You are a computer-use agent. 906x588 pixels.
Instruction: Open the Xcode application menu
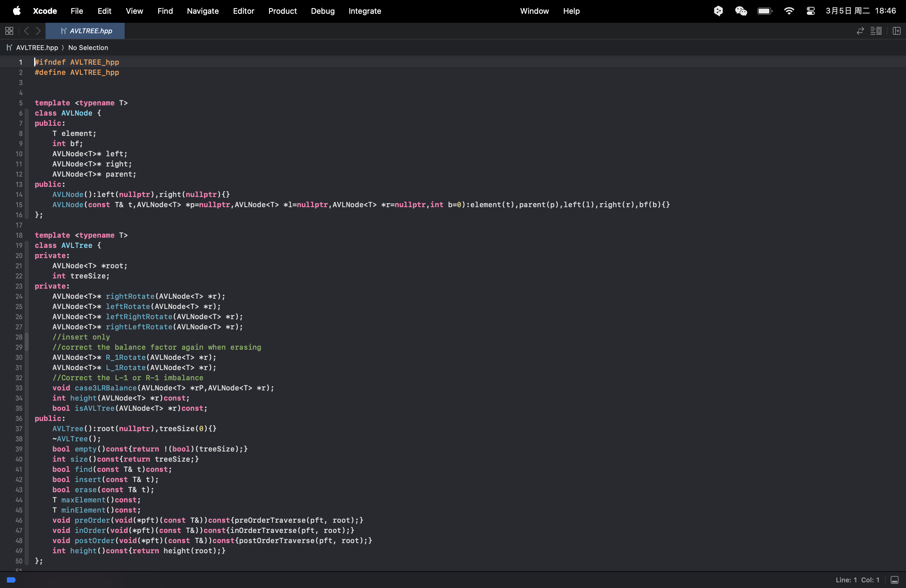point(45,11)
